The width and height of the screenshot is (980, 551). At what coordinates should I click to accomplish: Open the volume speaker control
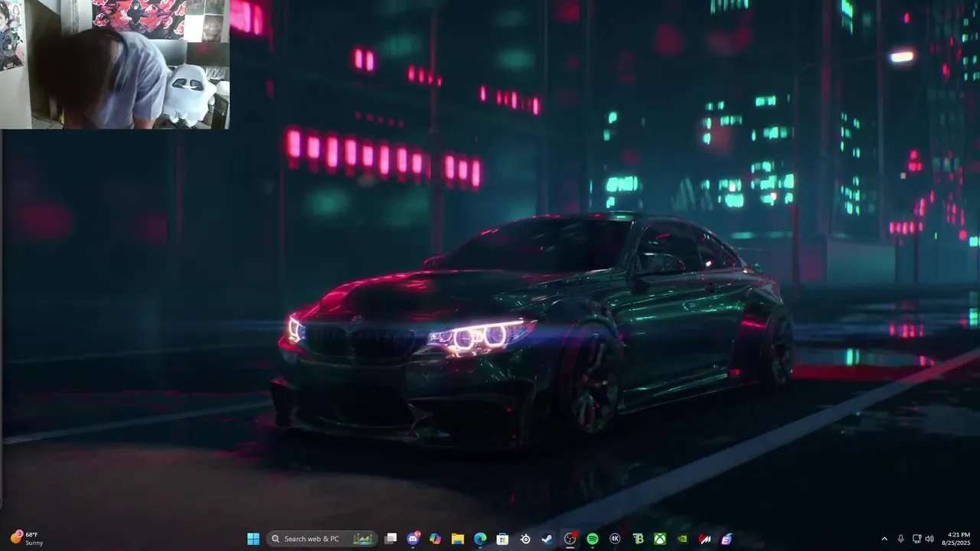coord(929,539)
